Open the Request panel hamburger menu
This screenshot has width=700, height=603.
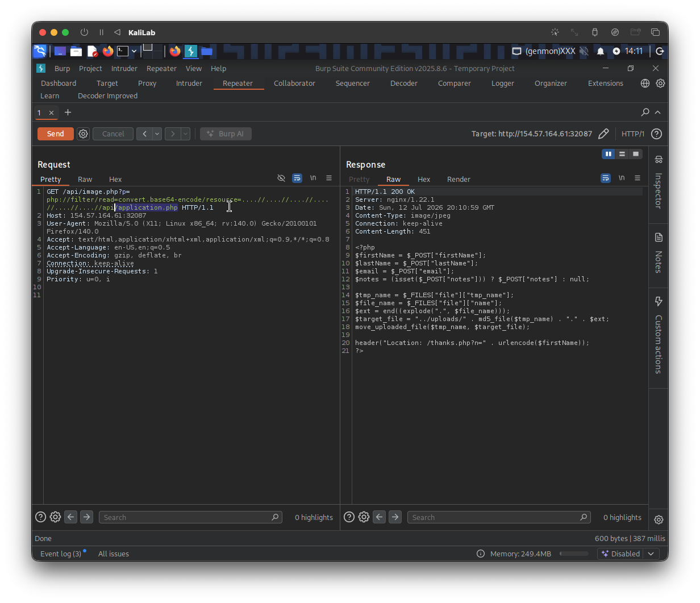[329, 178]
